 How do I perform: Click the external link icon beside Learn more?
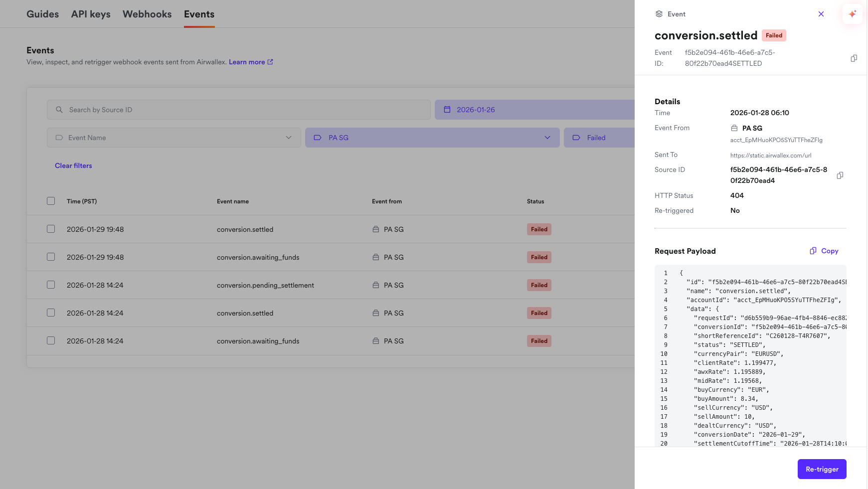pyautogui.click(x=270, y=62)
